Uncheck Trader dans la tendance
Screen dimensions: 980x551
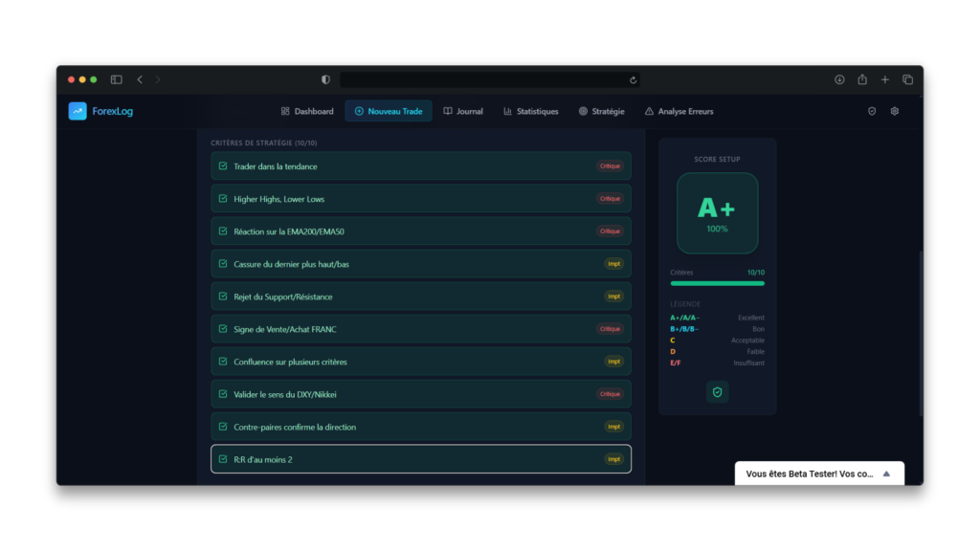223,166
